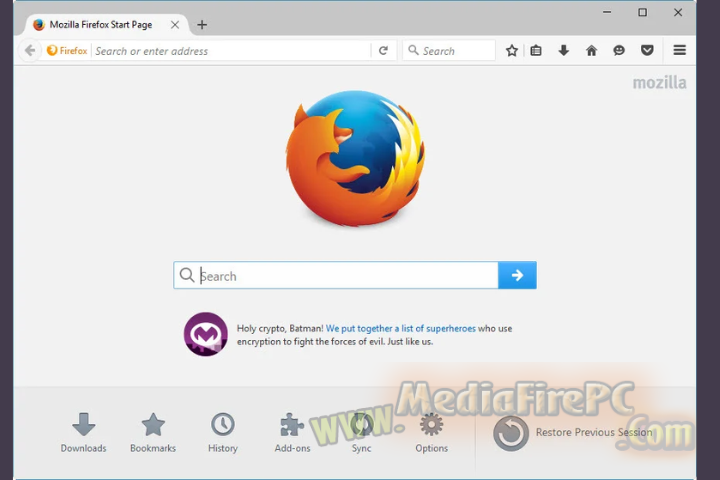Go to home page icon

(591, 51)
